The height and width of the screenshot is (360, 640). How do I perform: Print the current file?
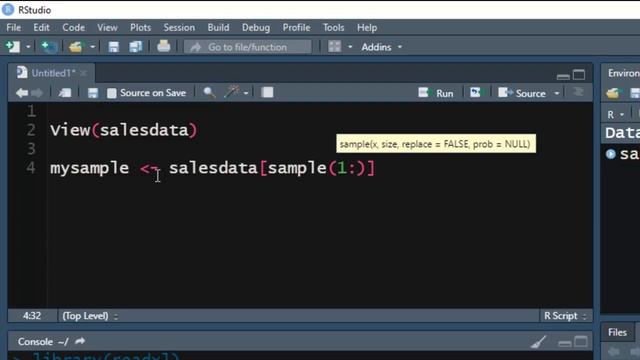click(164, 46)
